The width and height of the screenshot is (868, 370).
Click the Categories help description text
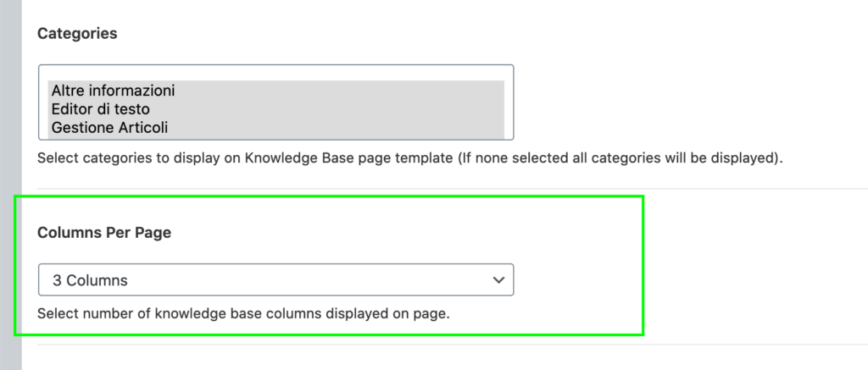point(407,157)
